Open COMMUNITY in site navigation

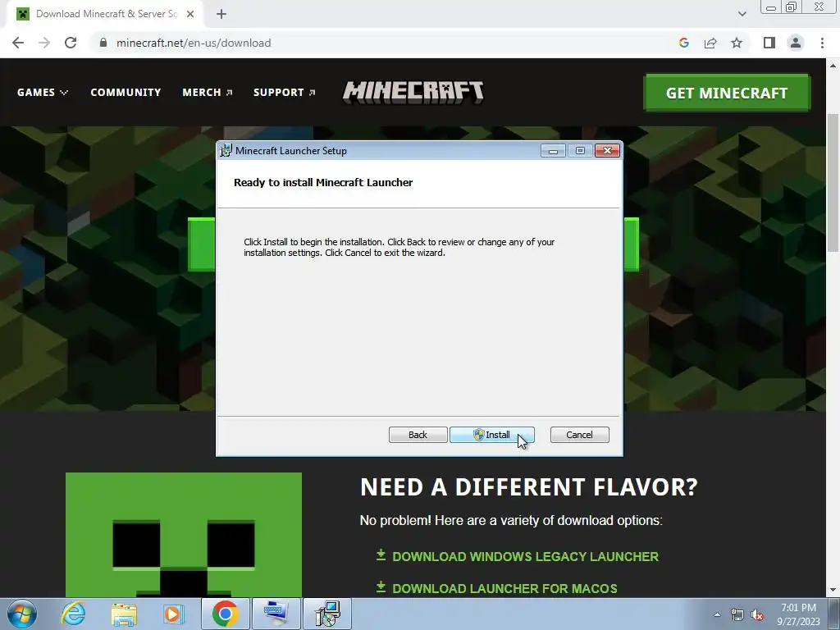click(x=126, y=92)
